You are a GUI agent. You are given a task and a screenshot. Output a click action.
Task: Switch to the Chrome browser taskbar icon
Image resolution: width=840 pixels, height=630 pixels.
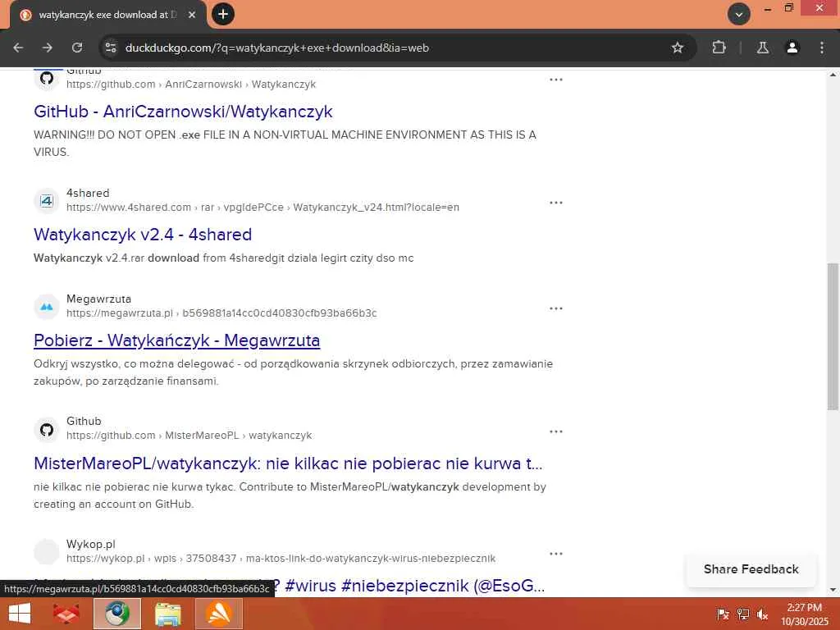117,614
